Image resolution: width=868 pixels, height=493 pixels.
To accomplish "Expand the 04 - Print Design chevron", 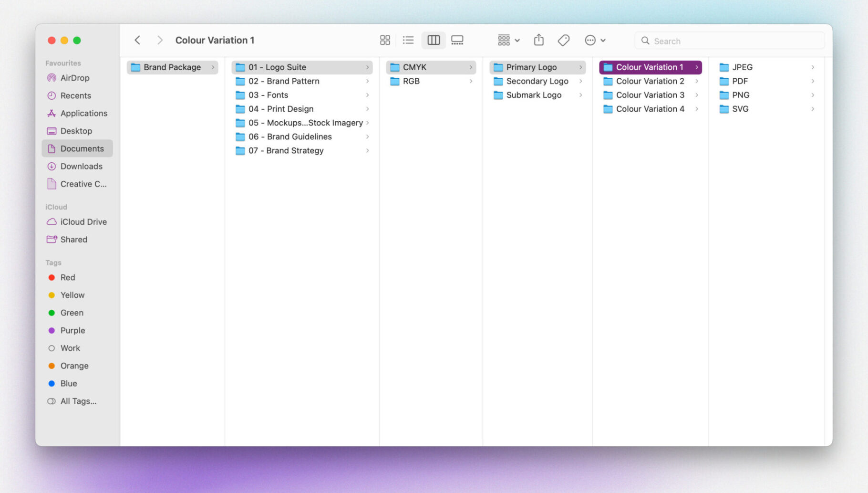I will tap(367, 109).
